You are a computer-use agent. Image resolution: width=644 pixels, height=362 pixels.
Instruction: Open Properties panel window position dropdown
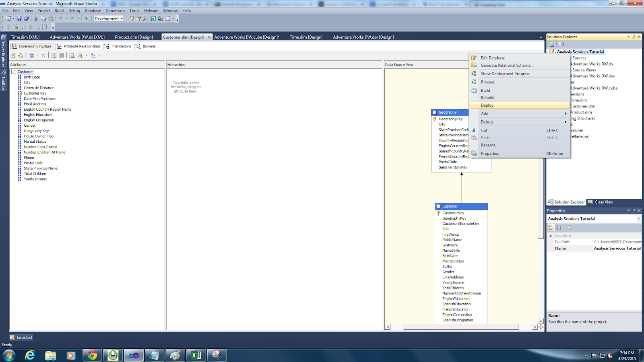(628, 210)
